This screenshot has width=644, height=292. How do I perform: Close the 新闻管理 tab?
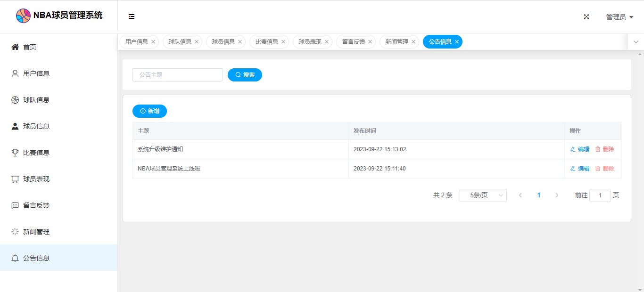[x=413, y=42]
